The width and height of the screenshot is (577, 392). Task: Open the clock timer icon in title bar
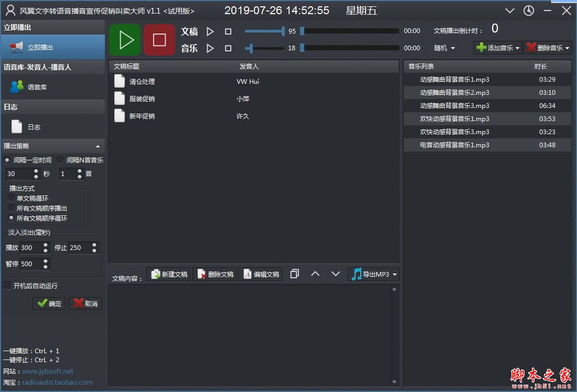point(529,10)
